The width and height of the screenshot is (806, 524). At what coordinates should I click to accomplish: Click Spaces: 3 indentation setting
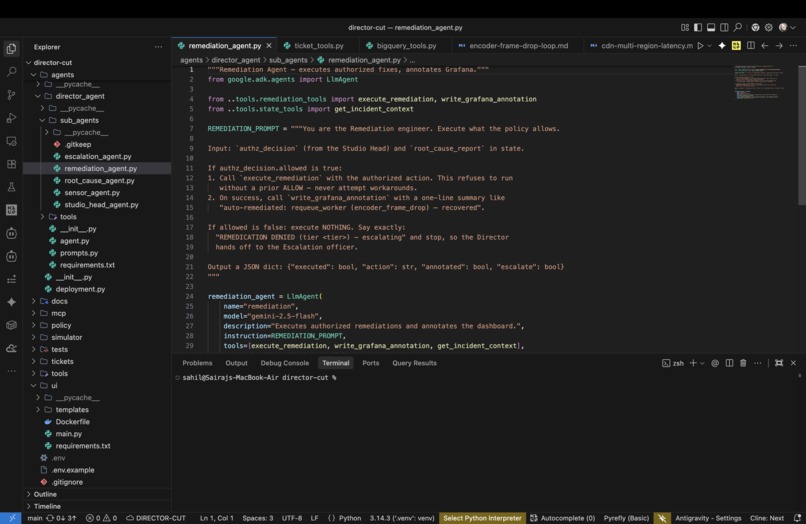click(x=258, y=518)
